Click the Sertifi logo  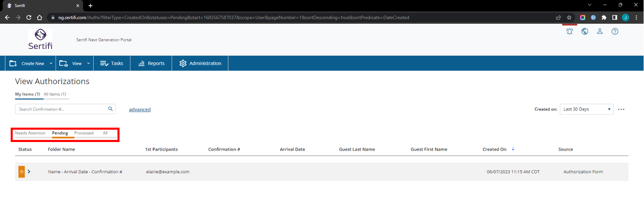[x=40, y=39]
